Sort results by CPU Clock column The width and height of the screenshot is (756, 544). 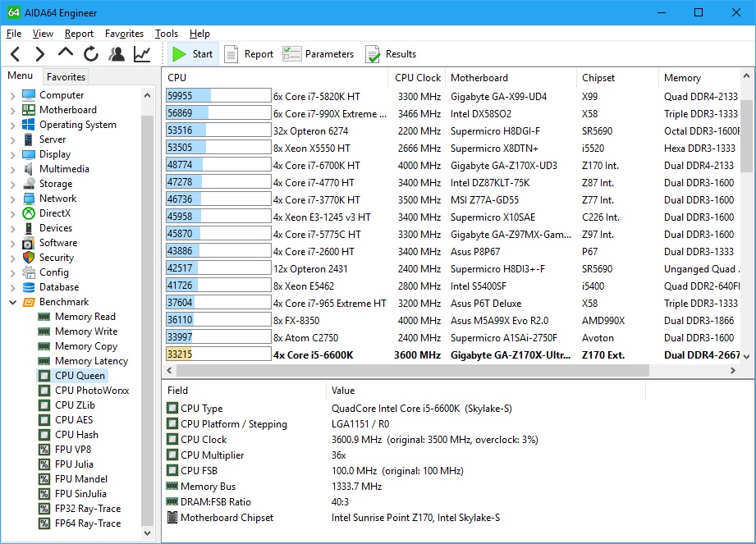pyautogui.click(x=417, y=78)
